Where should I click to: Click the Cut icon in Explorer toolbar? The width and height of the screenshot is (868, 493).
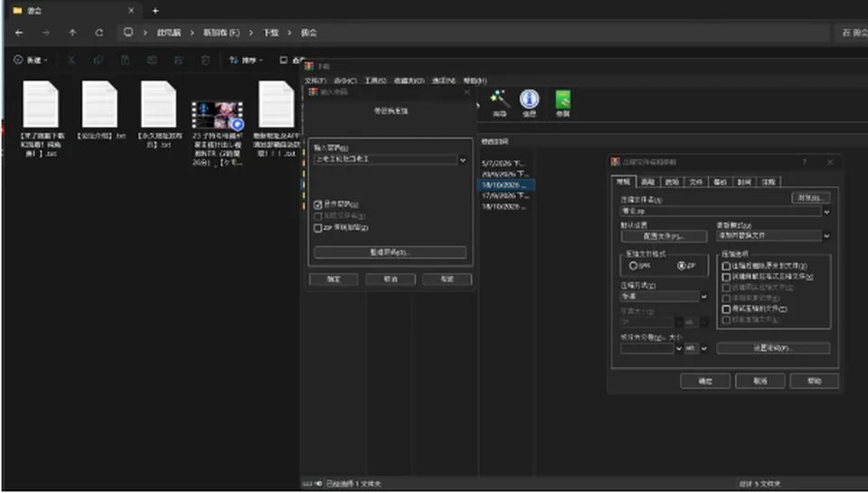coord(71,60)
